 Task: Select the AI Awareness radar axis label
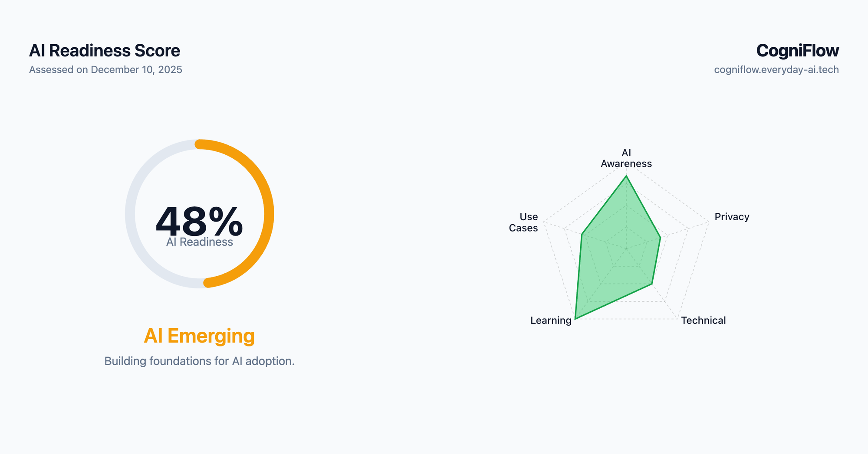(x=626, y=158)
